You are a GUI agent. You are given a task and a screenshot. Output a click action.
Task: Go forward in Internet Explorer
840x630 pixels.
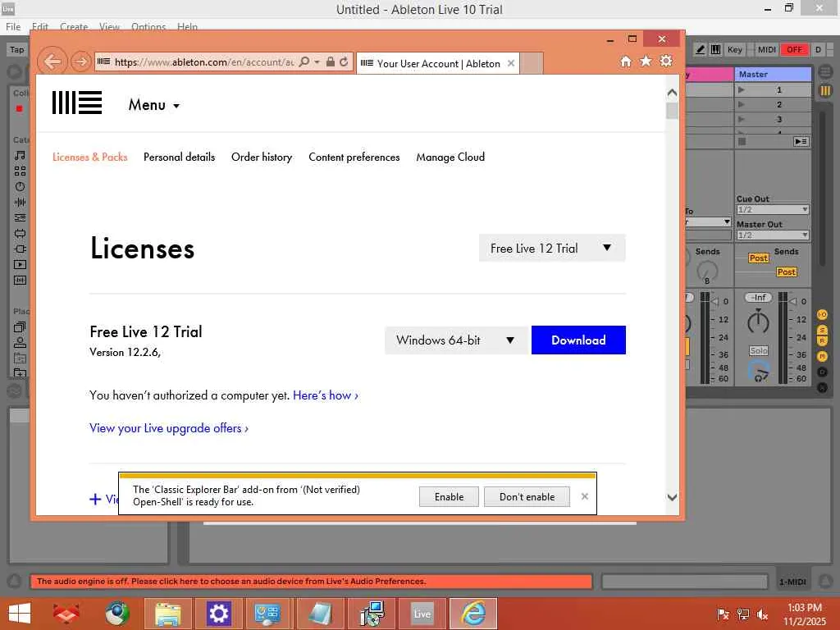(81, 62)
